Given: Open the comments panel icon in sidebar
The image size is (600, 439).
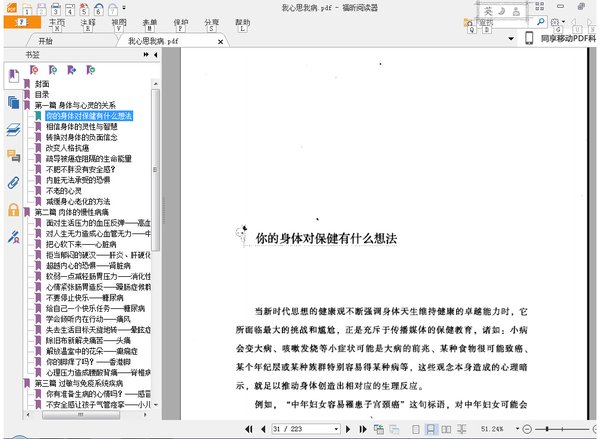Looking at the screenshot, I should 13,156.
